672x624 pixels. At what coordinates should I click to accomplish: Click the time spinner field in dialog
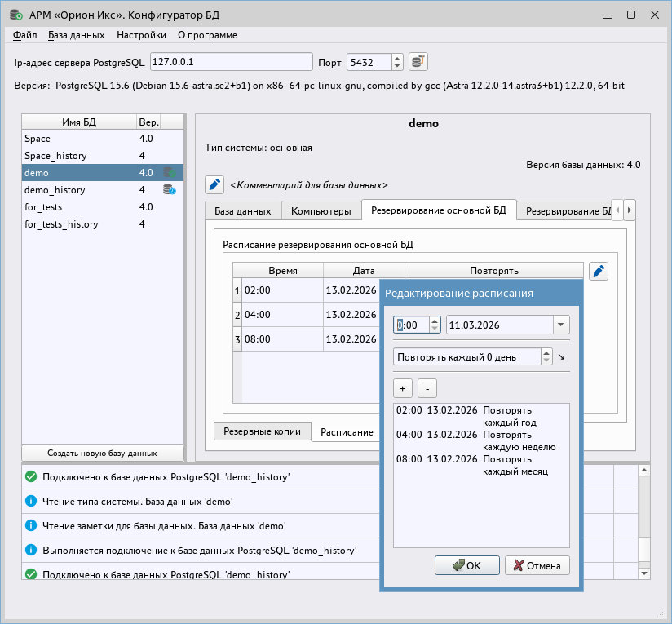[x=411, y=325]
